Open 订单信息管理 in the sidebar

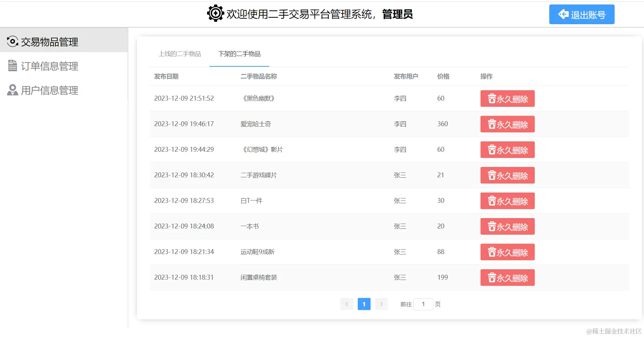coord(64,66)
